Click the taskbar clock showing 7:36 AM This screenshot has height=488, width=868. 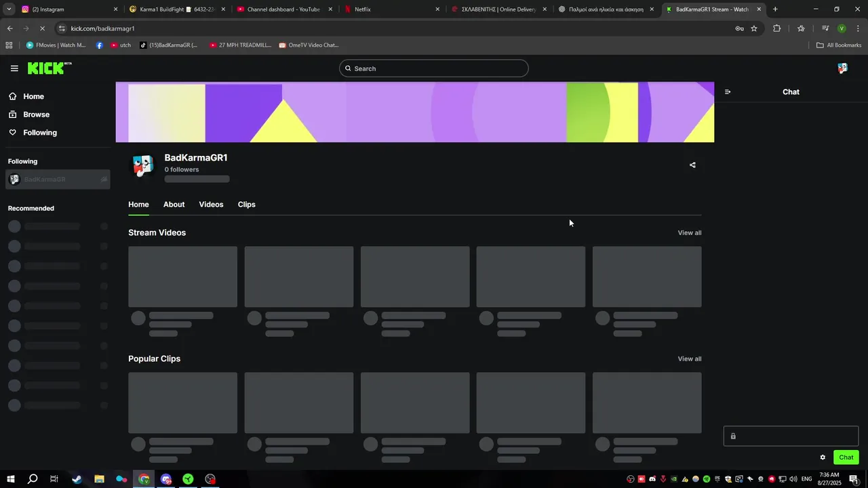click(829, 479)
